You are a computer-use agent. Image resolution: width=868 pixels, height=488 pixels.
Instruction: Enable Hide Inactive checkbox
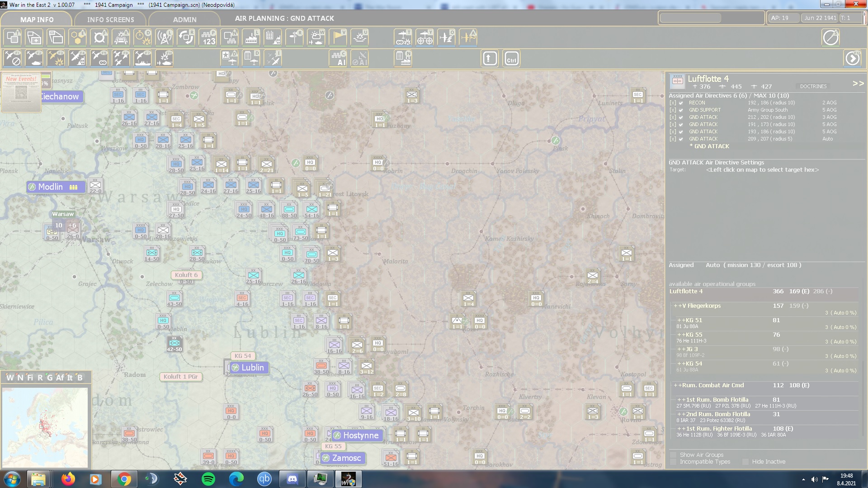(745, 462)
